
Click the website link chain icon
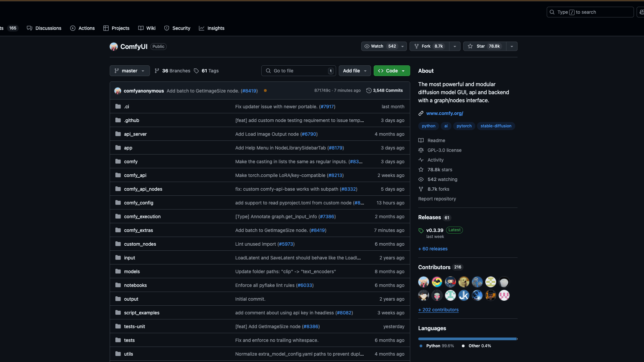tap(421, 113)
